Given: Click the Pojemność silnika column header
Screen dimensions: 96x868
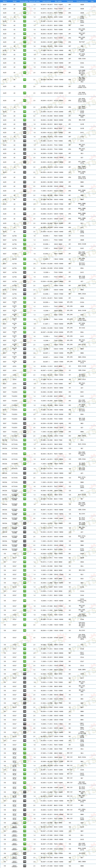Looking at the screenshot, I should tap(34, 1).
